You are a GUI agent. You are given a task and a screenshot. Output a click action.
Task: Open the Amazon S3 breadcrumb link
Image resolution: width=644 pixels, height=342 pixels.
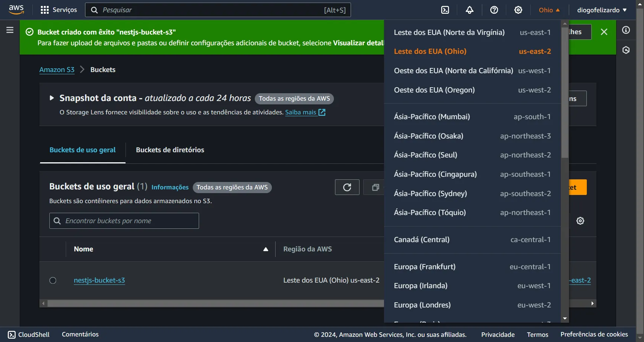(x=57, y=70)
